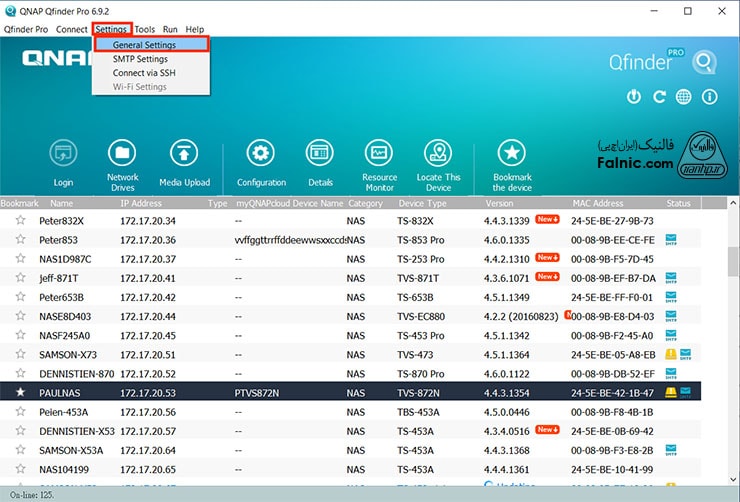Open the Details icon

coord(320,154)
